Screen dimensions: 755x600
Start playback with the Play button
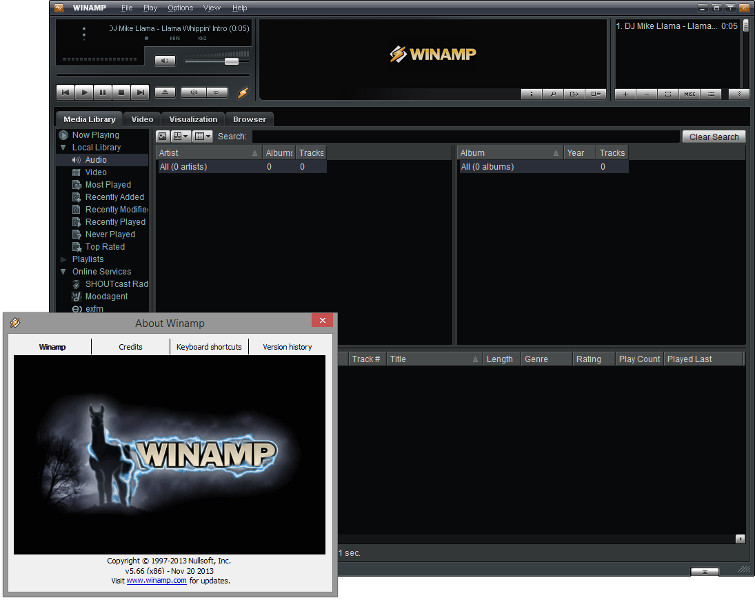click(84, 92)
